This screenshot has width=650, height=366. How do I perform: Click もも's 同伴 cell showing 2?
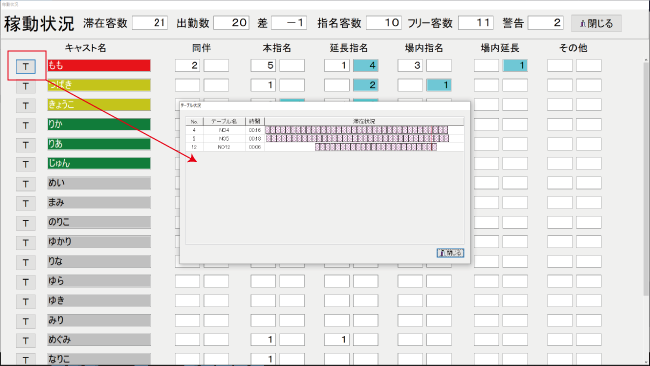coord(187,65)
